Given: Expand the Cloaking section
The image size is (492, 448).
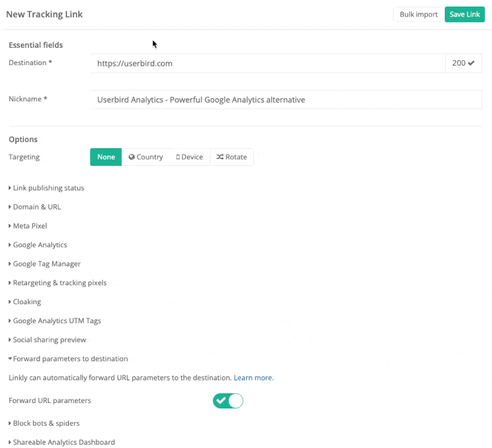Looking at the screenshot, I should [26, 302].
